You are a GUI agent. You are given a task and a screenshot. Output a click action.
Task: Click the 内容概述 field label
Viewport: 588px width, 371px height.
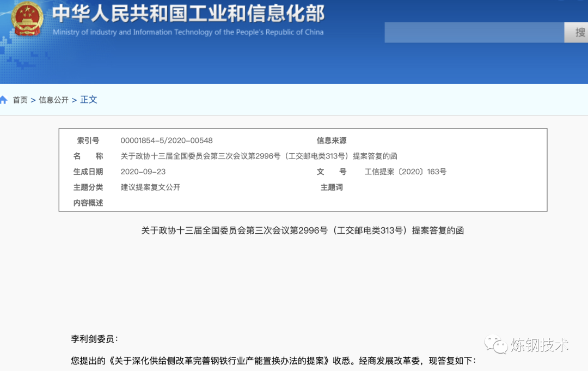coord(88,203)
